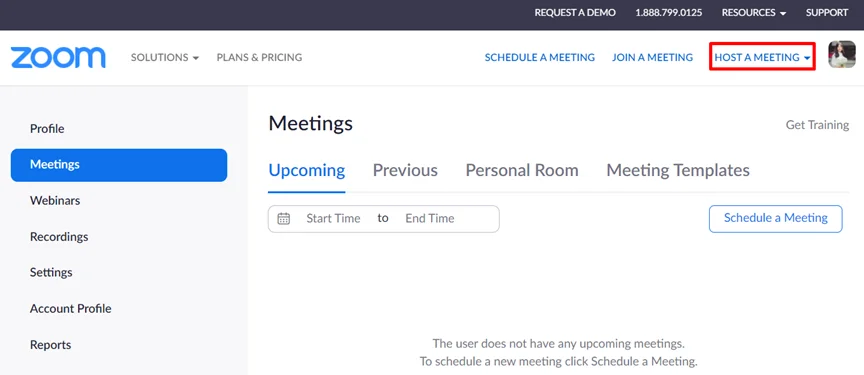
Task: Open the Personal Room tab
Action: pos(522,170)
